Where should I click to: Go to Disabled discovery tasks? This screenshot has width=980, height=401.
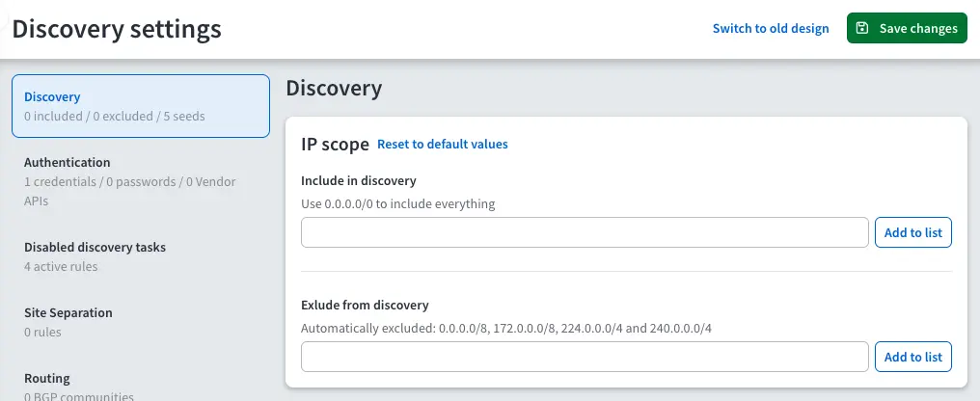tap(141, 256)
